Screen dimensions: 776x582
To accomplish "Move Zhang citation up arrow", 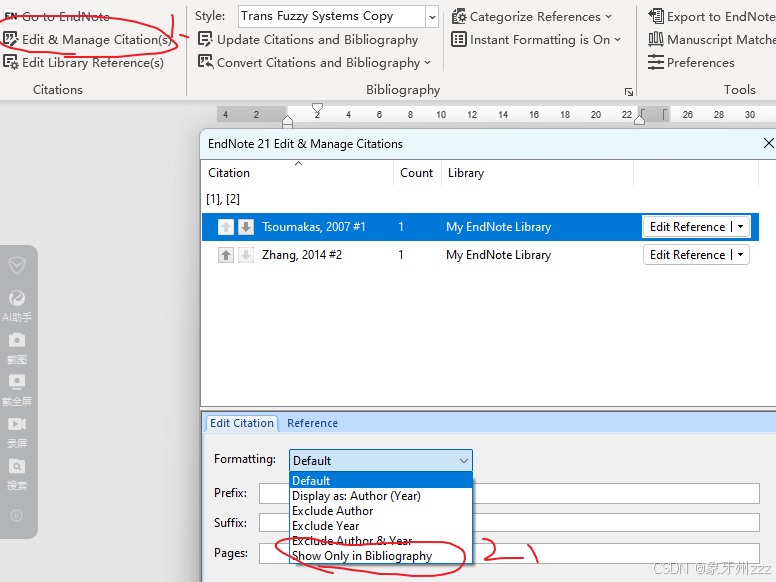I will pyautogui.click(x=226, y=255).
